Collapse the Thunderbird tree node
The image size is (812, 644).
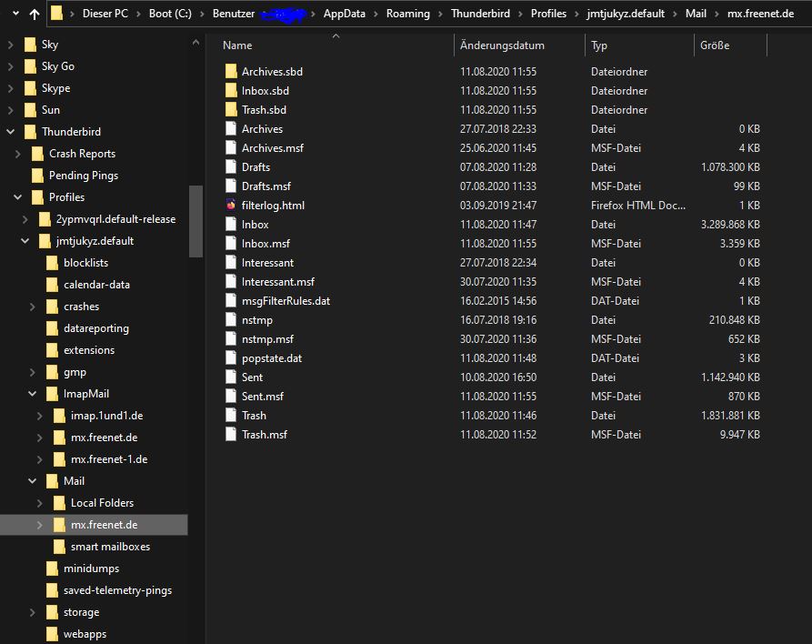click(x=11, y=132)
